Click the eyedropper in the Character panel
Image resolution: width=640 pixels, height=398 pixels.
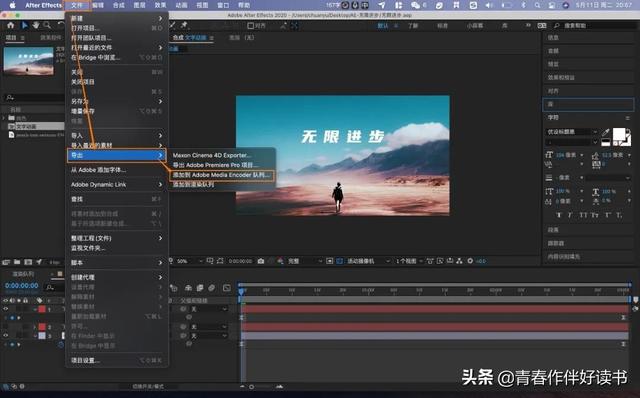[605, 132]
